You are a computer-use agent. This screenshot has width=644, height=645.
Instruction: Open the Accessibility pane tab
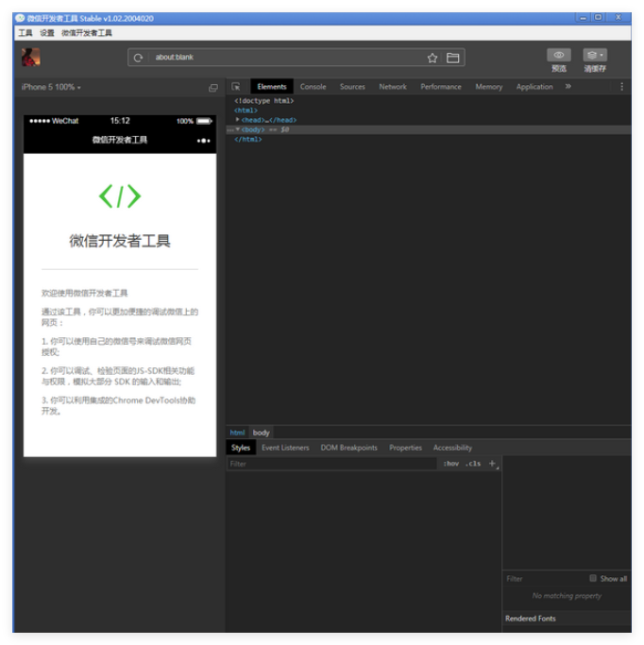[x=452, y=448]
